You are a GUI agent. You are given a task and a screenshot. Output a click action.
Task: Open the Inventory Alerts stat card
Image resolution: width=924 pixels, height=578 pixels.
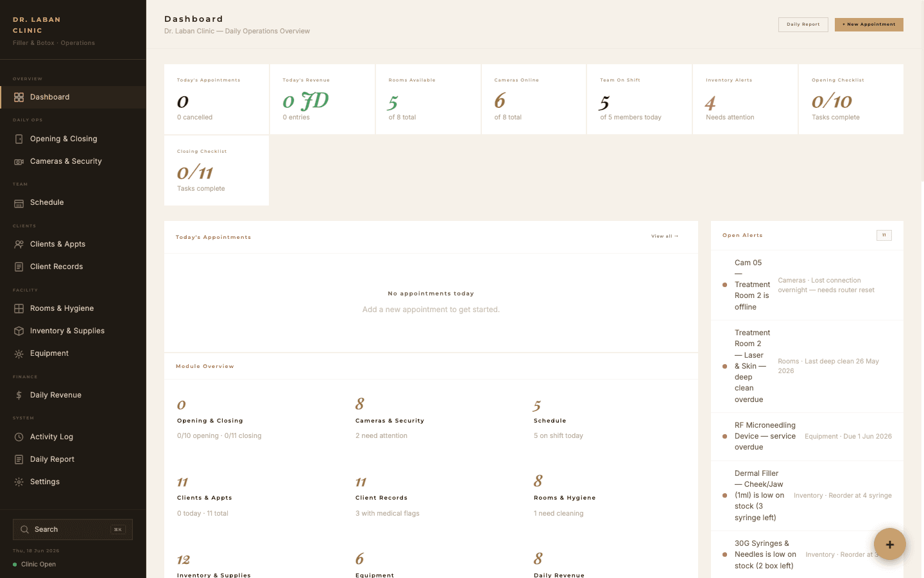pos(745,99)
